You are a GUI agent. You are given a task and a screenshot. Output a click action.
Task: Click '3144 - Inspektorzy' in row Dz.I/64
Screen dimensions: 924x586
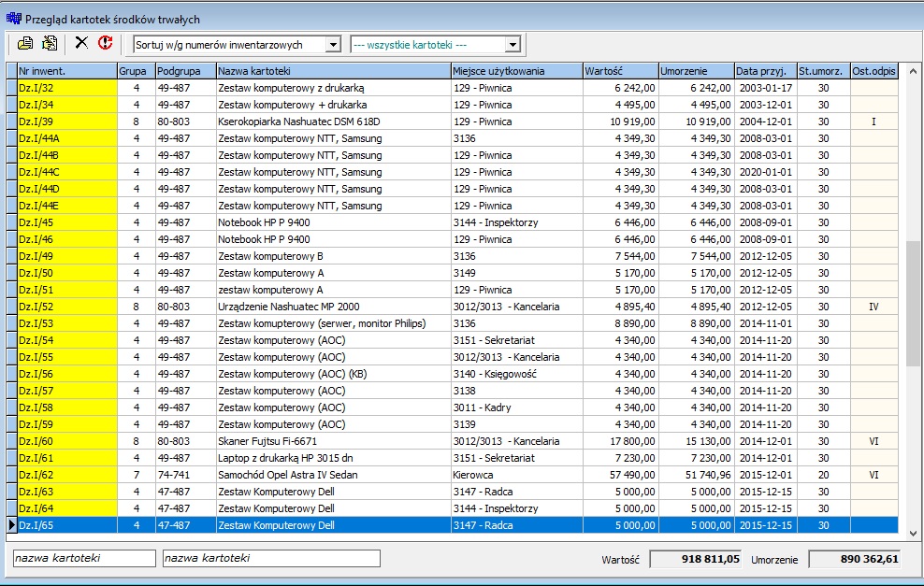517,508
